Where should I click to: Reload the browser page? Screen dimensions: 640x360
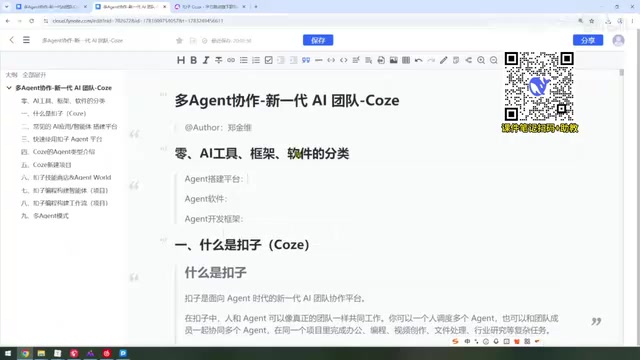point(31,21)
